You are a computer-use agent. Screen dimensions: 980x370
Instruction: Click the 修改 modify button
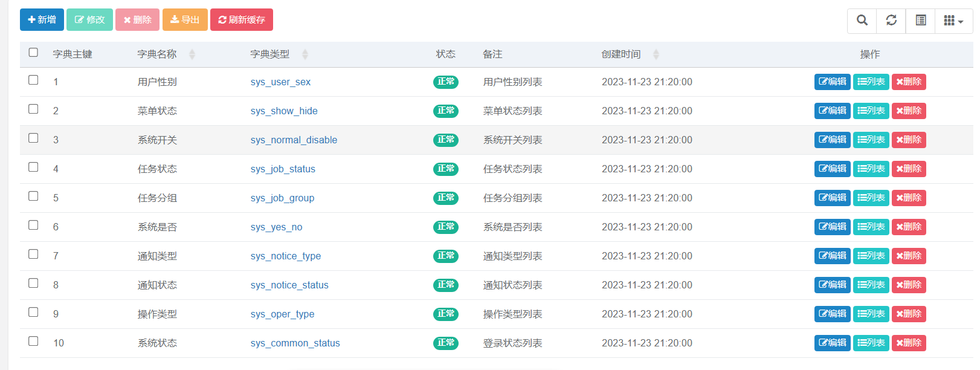89,19
